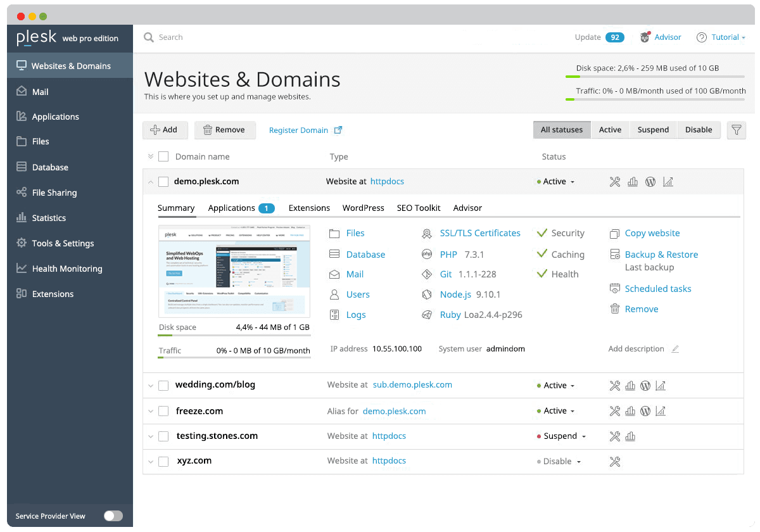Click the Ruby gem icon

pos(427,315)
